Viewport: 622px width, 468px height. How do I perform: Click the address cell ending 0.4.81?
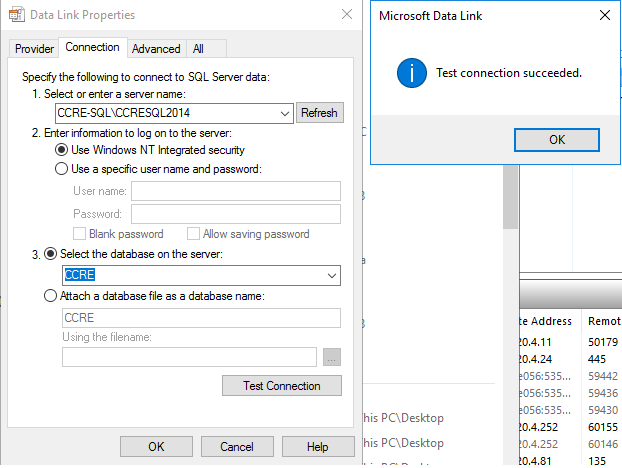536,461
